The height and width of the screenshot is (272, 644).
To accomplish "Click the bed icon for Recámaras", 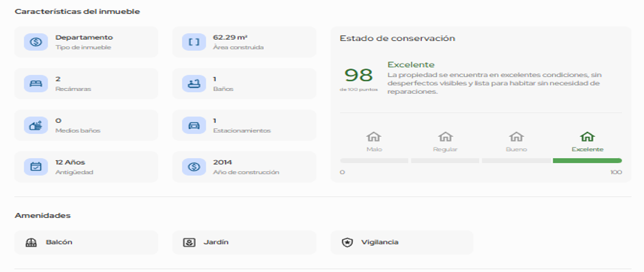I will [36, 83].
